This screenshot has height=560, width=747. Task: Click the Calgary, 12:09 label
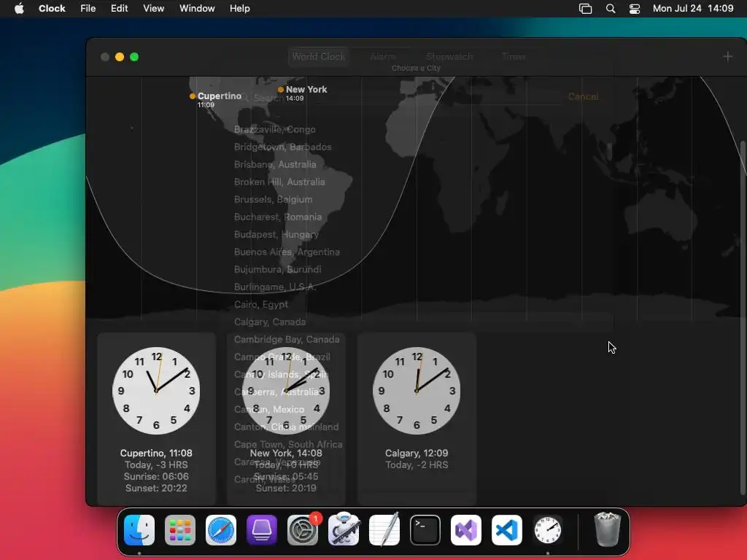[417, 454]
